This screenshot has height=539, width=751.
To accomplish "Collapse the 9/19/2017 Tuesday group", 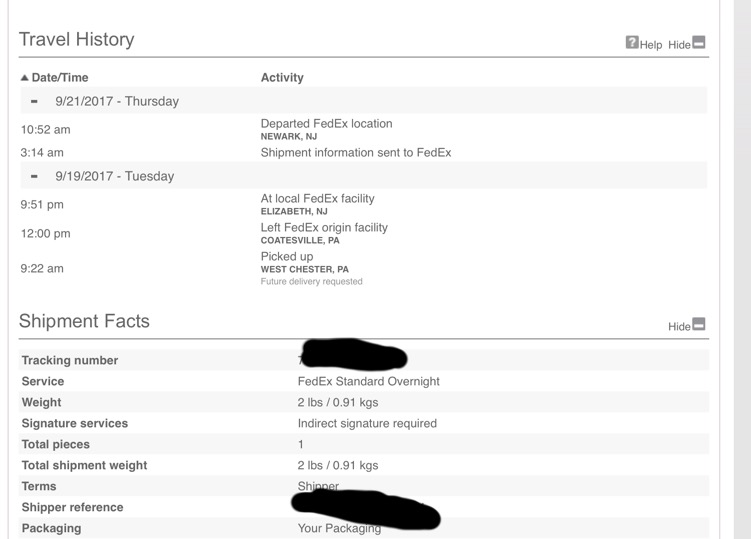I will point(34,176).
